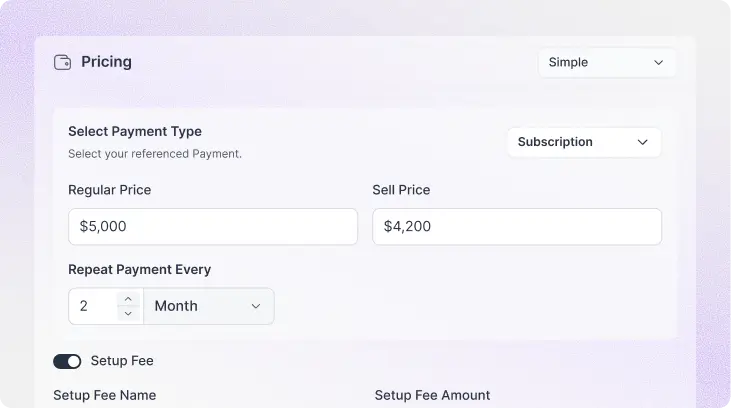Increase the repeat payment interval with up arrow
The image size is (731, 408).
(128, 299)
